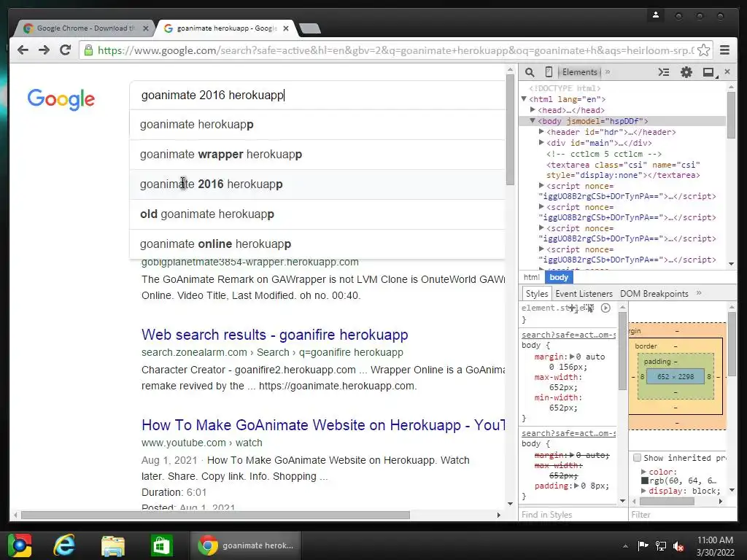Go back to the previous page
The image size is (747, 560).
point(23,50)
